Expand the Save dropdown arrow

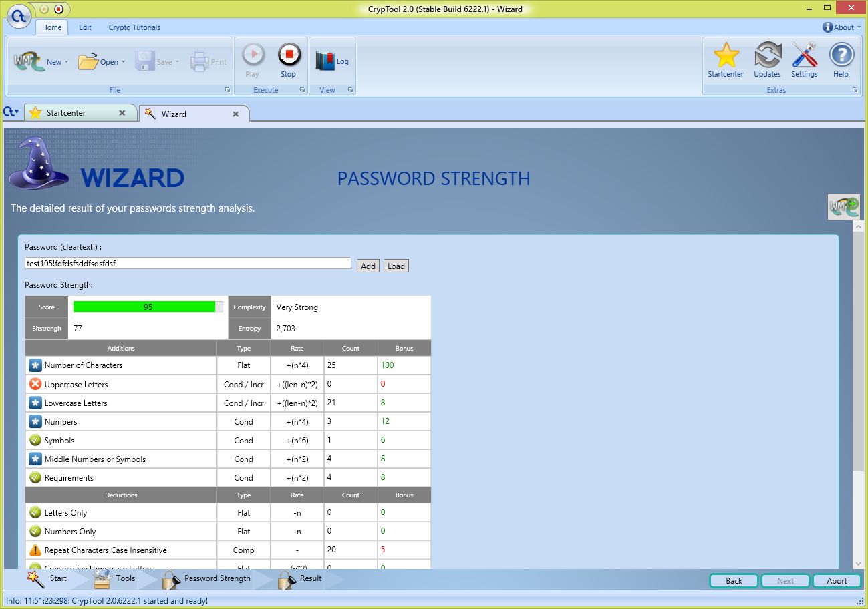178,63
